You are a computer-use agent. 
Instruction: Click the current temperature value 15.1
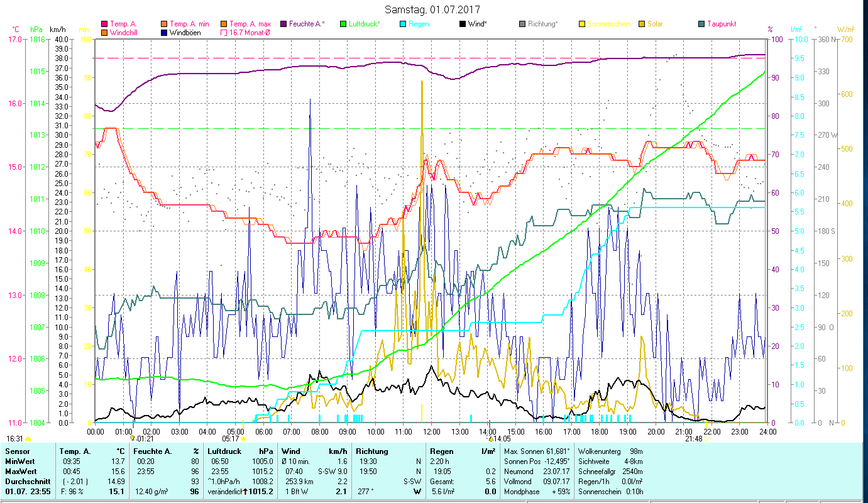(118, 492)
